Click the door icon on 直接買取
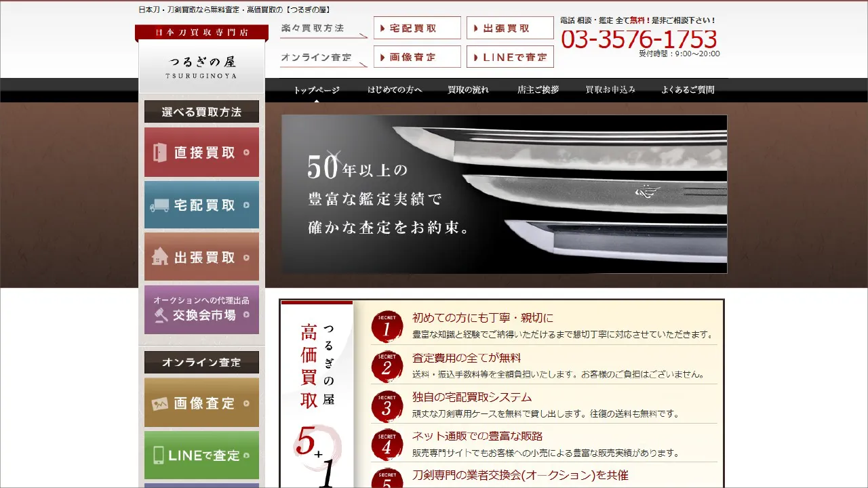This screenshot has width=868, height=488. coord(160,152)
